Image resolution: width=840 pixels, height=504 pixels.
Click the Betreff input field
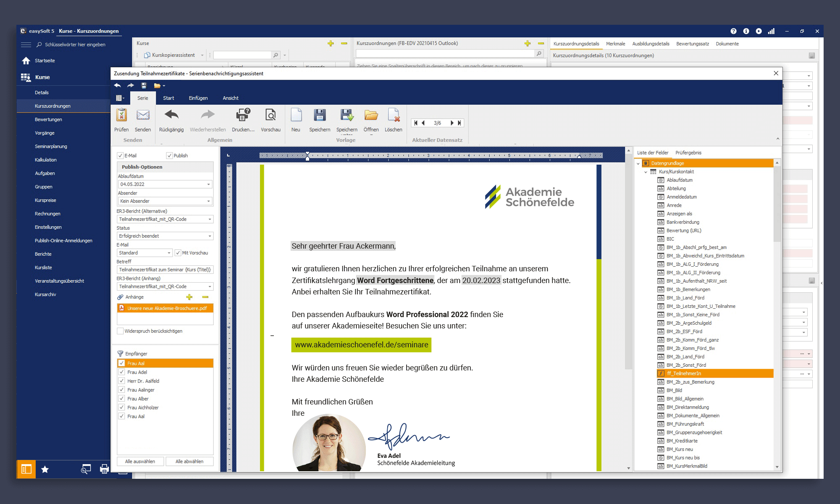tap(165, 270)
